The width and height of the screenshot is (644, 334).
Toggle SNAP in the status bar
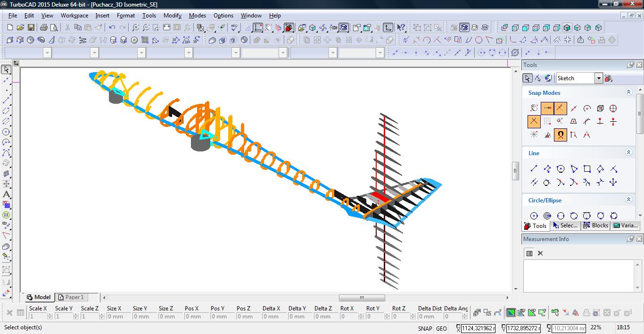[424, 328]
